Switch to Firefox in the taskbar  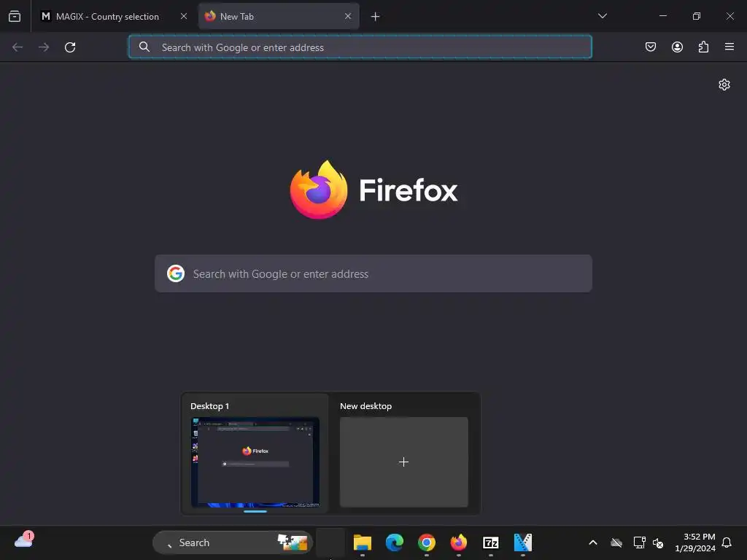459,542
